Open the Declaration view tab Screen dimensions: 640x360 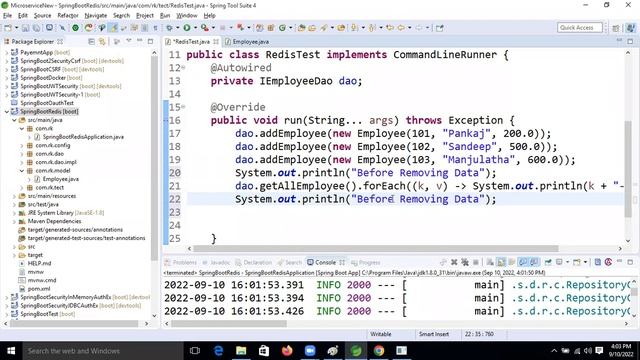coord(253,262)
